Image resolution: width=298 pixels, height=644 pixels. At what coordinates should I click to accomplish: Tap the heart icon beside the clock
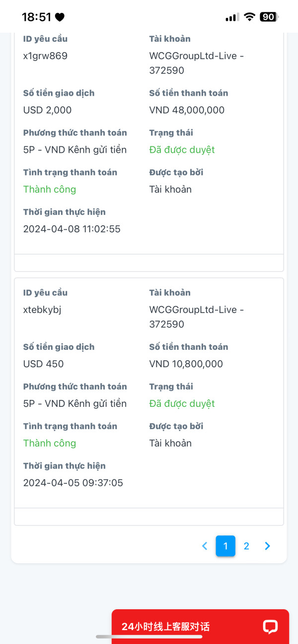[x=60, y=17]
